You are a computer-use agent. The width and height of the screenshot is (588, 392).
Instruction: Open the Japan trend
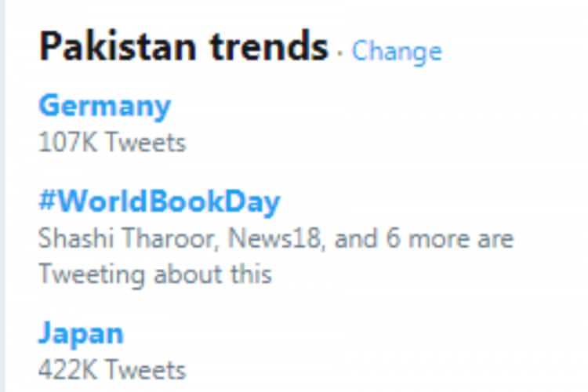click(x=81, y=332)
